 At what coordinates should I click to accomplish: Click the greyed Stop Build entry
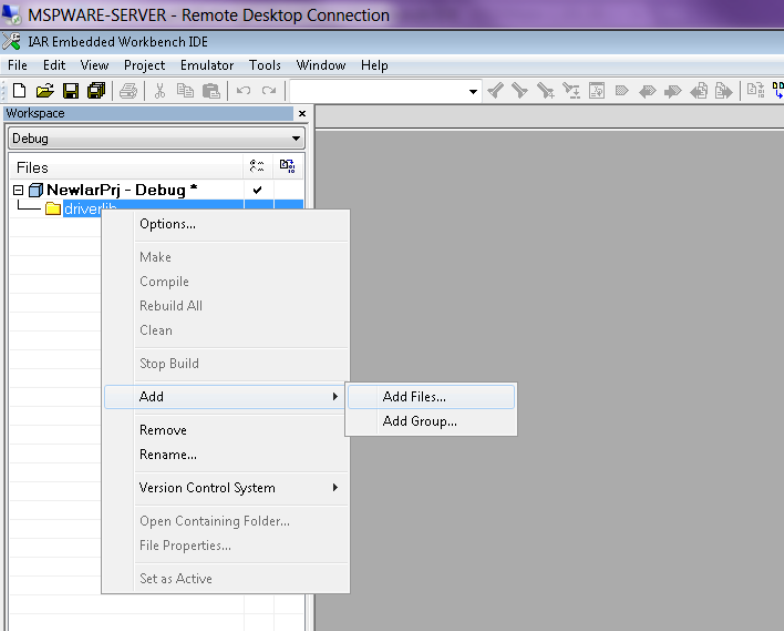225,364
